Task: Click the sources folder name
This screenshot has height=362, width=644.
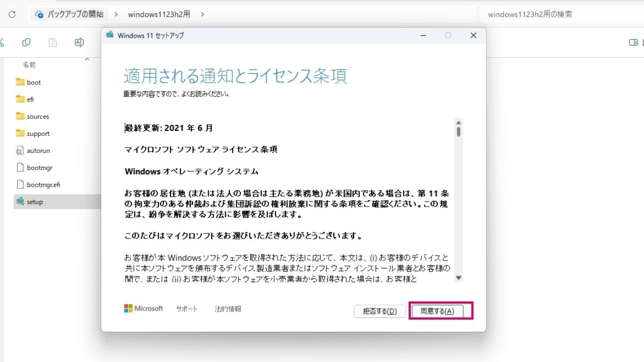Action: tap(38, 116)
